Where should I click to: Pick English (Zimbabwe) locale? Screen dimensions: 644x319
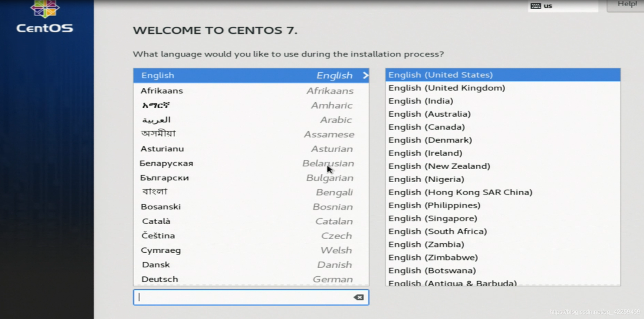503,257
